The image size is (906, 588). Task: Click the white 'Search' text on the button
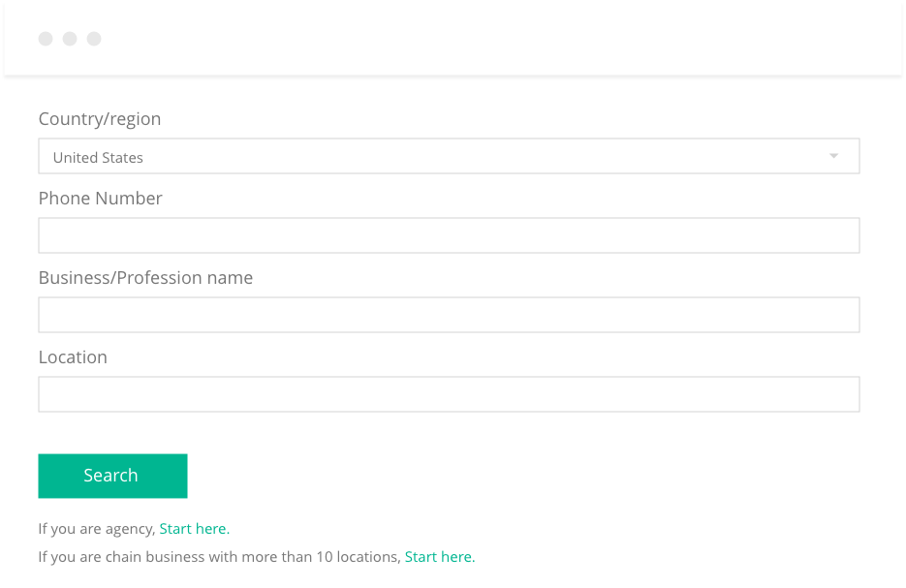[110, 476]
